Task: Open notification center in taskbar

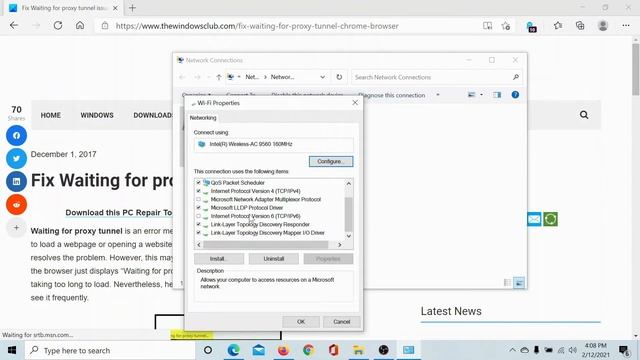Action: pos(624,350)
